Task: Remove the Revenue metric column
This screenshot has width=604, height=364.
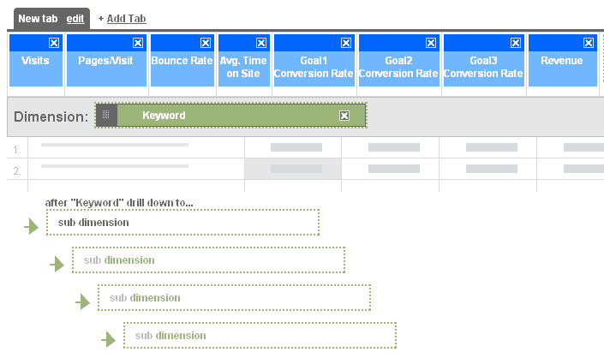Action: click(x=589, y=43)
